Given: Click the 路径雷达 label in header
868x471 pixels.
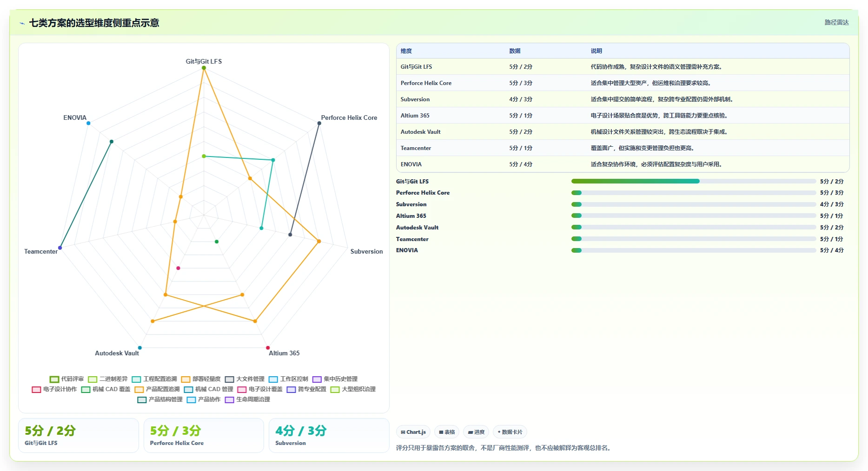Looking at the screenshot, I should pos(836,22).
